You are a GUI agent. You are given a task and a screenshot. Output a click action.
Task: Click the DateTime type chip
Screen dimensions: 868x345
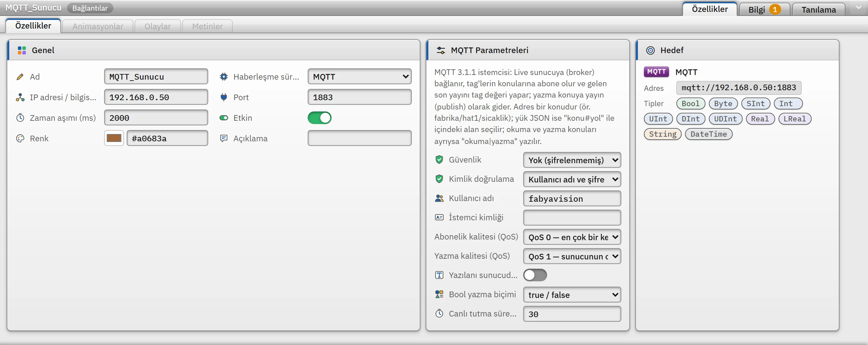click(x=709, y=134)
